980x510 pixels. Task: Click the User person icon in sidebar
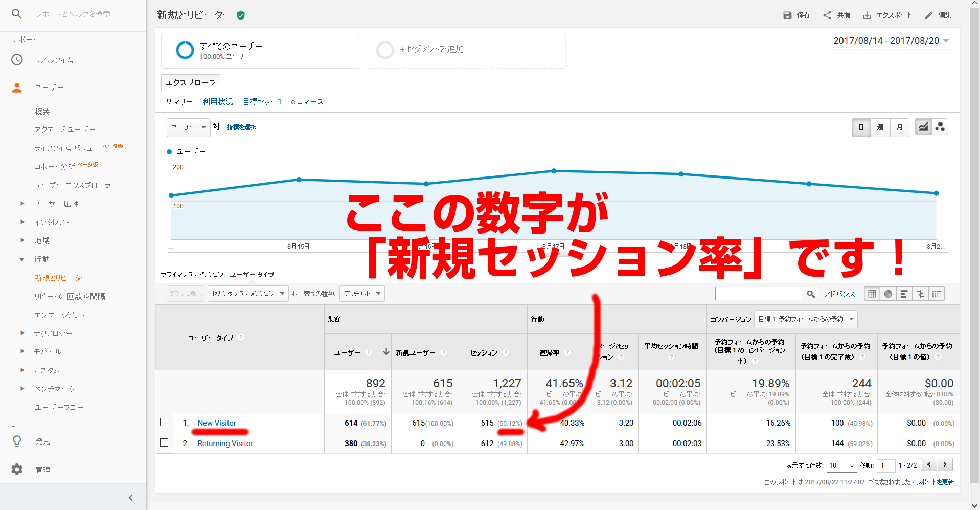[x=17, y=87]
